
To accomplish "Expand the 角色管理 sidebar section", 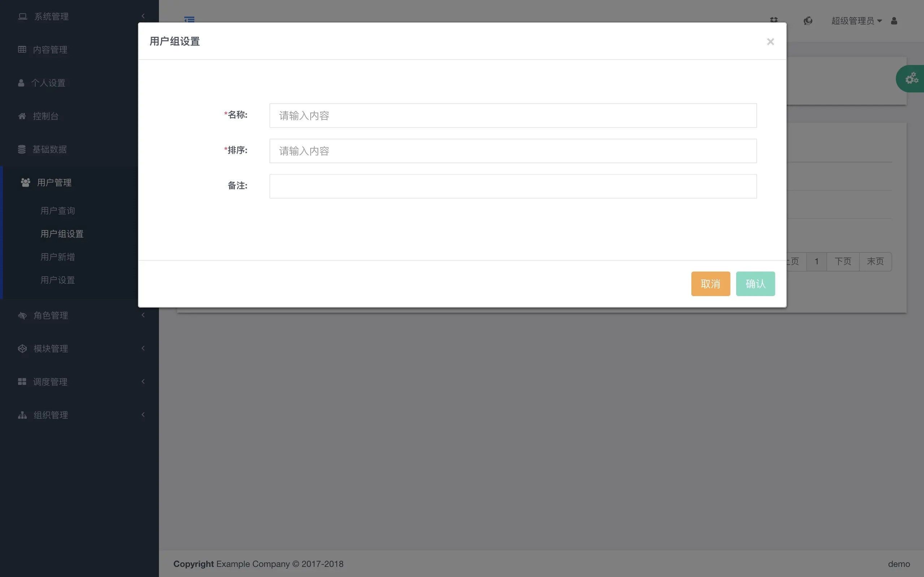I will (x=50, y=315).
